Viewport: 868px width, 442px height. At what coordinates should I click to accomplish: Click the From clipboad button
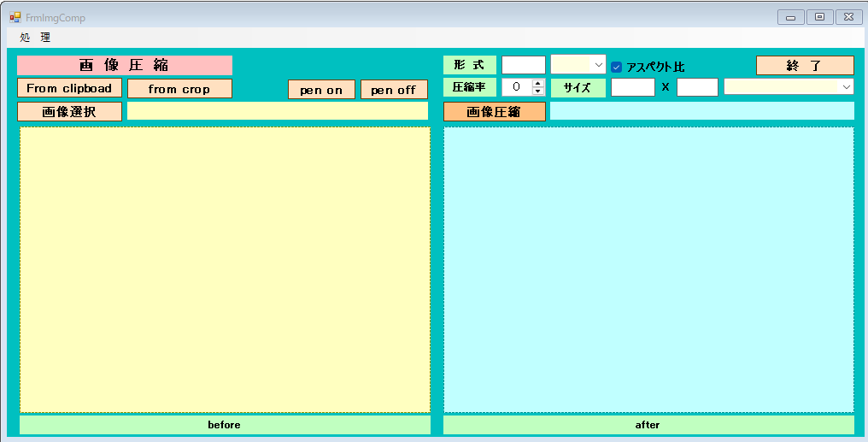pyautogui.click(x=69, y=88)
